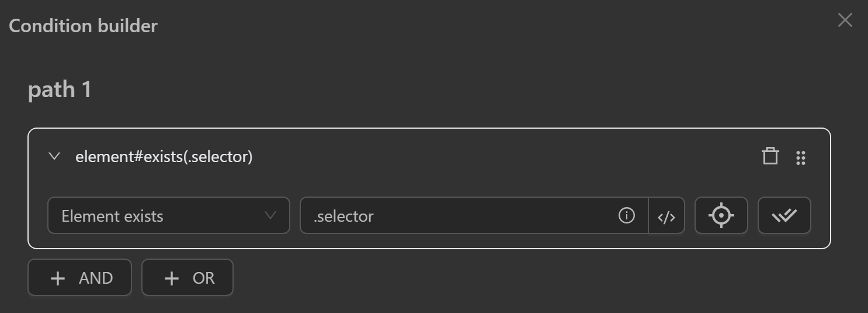Screen dimensions: 868x313
Task: Collapse the element#exists(.selector) condition chevron
Action: click(x=54, y=156)
